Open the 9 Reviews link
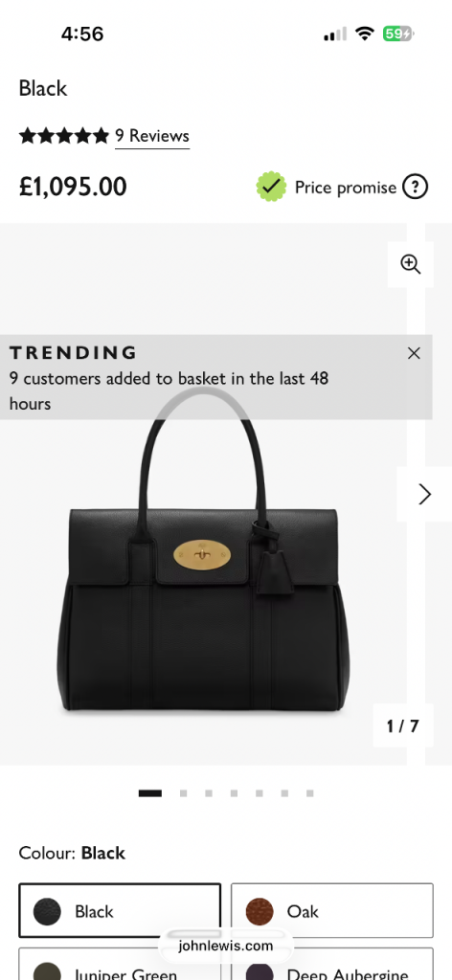452x980 pixels. [152, 136]
